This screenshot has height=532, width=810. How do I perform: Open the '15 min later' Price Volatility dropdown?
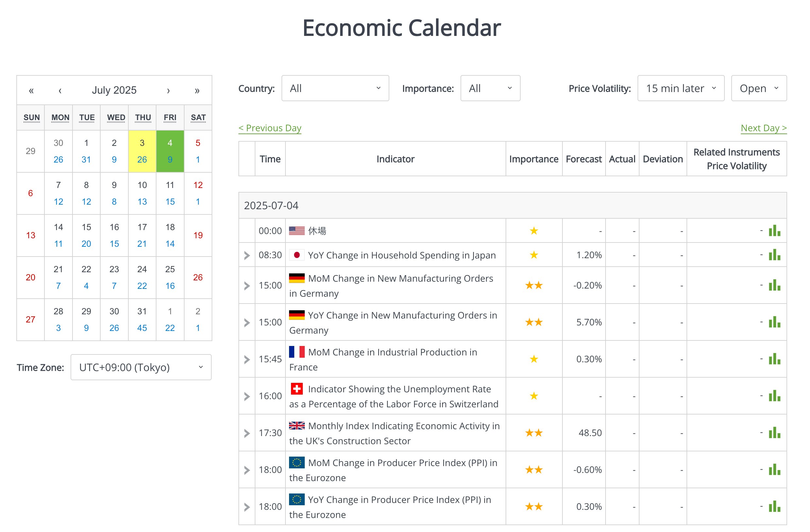point(681,88)
